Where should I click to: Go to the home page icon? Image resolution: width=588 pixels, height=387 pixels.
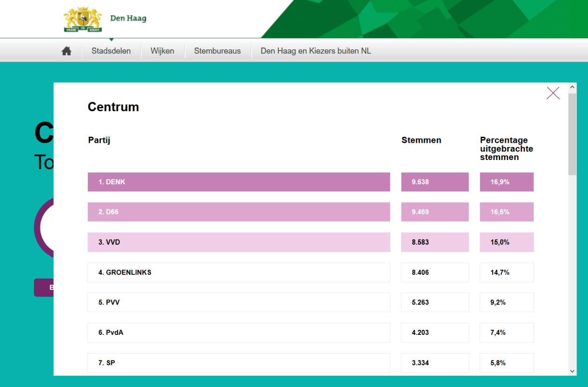click(66, 51)
